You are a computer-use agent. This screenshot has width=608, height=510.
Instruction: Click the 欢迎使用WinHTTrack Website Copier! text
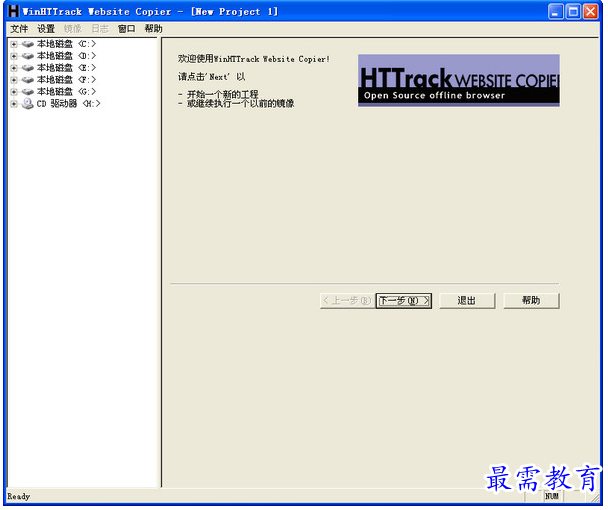click(x=254, y=59)
